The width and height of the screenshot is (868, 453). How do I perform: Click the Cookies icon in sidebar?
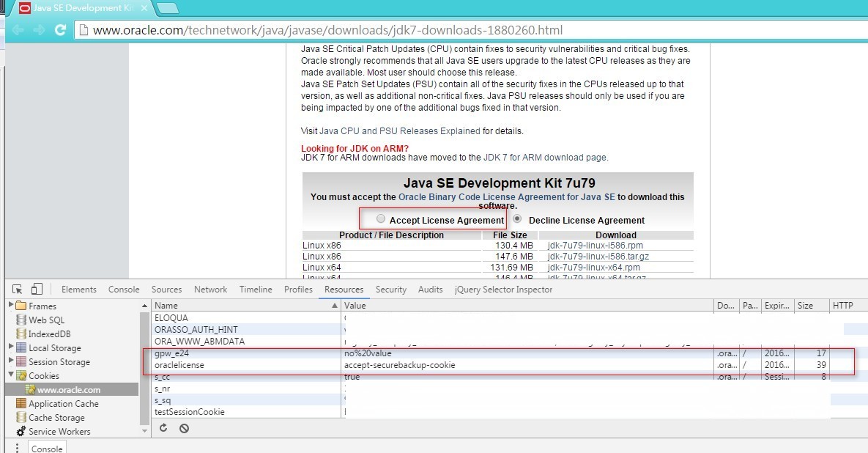click(x=21, y=375)
